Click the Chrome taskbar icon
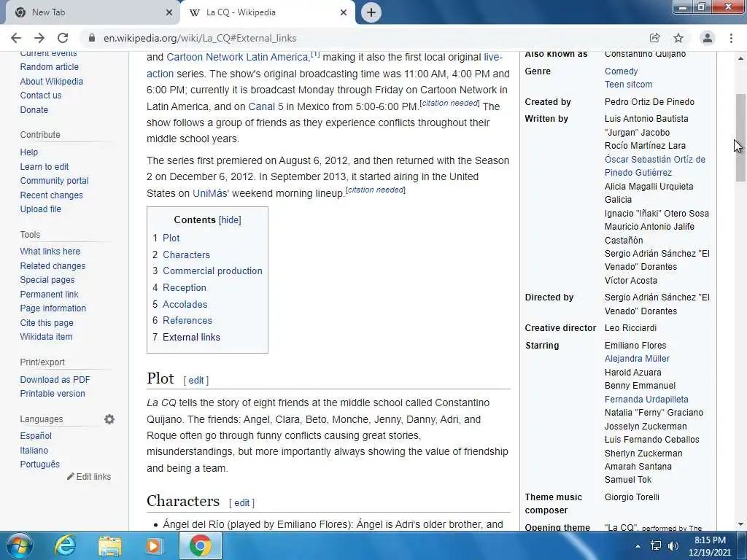The width and height of the screenshot is (747, 560). point(201,545)
